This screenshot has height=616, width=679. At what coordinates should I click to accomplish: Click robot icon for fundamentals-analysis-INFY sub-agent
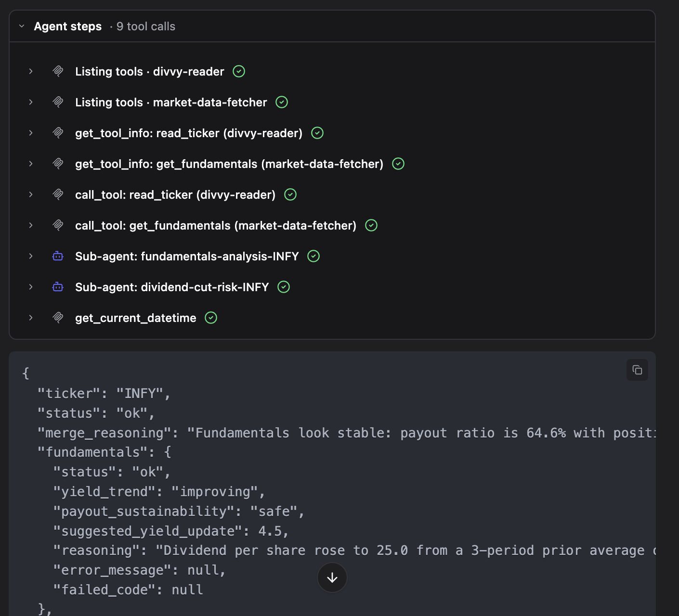click(x=58, y=256)
